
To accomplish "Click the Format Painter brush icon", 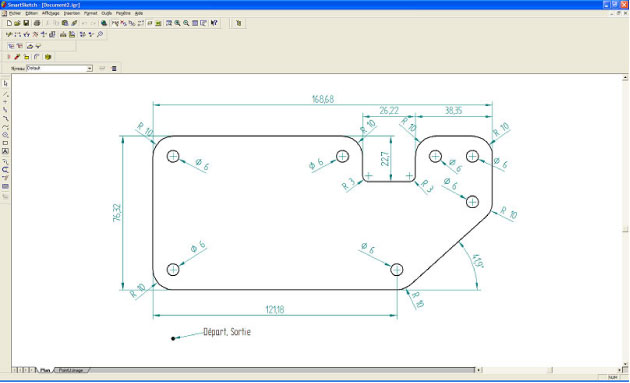I will coord(74,23).
